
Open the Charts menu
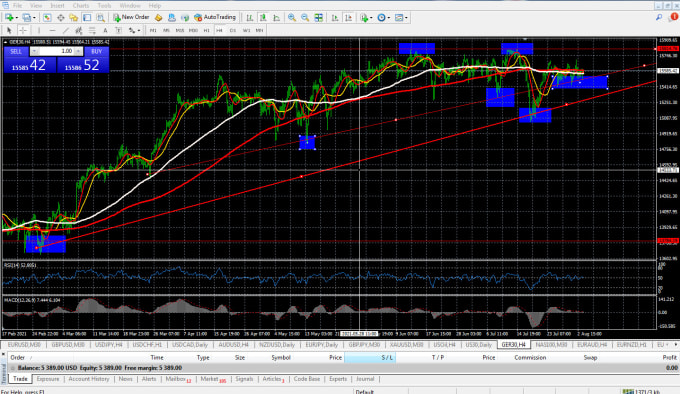point(81,6)
